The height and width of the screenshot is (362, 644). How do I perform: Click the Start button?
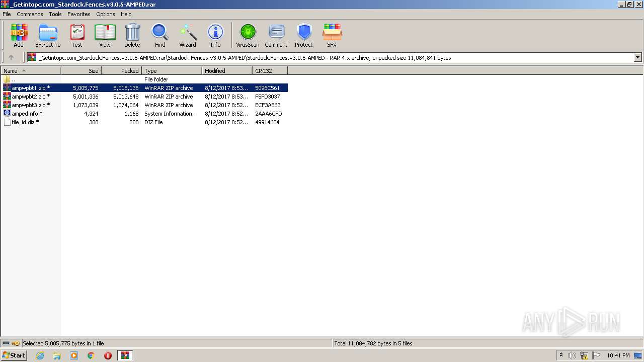tap(14, 355)
